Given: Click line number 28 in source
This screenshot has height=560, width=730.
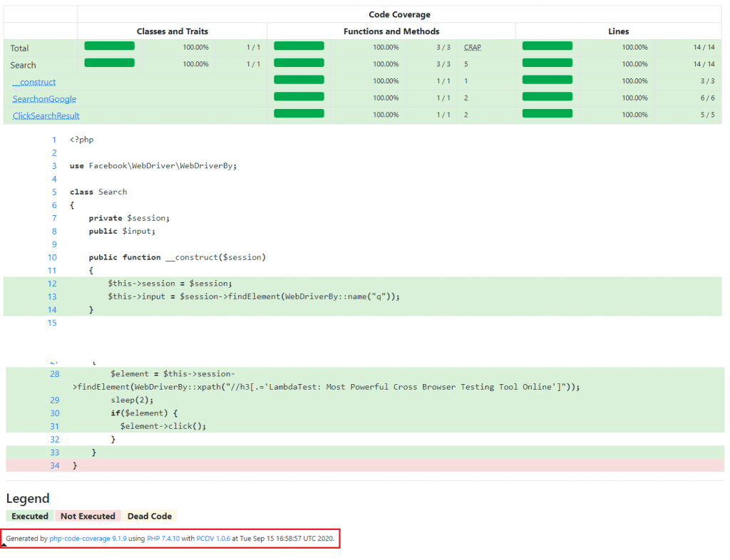Looking at the screenshot, I should (x=55, y=373).
